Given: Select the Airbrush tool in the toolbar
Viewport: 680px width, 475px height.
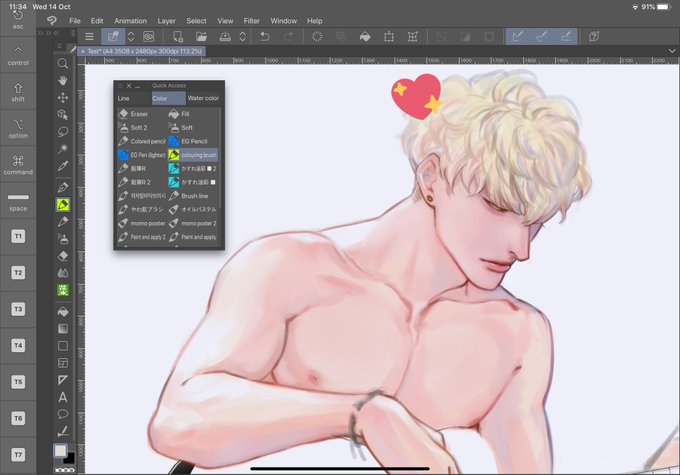Looking at the screenshot, I should tap(63, 239).
